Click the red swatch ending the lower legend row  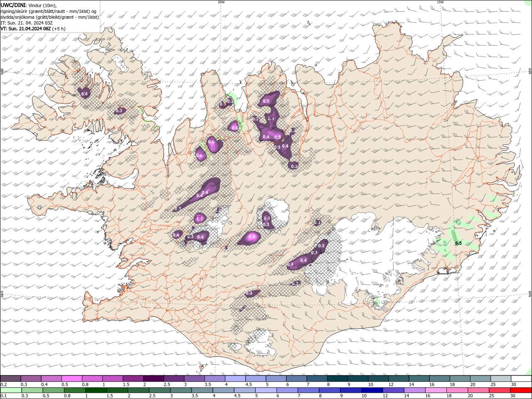point(521,390)
